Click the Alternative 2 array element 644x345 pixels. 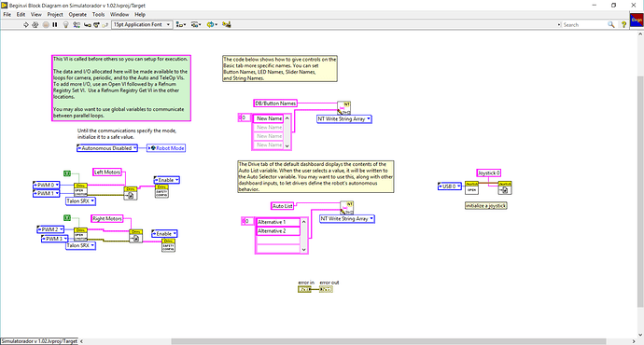(x=278, y=231)
